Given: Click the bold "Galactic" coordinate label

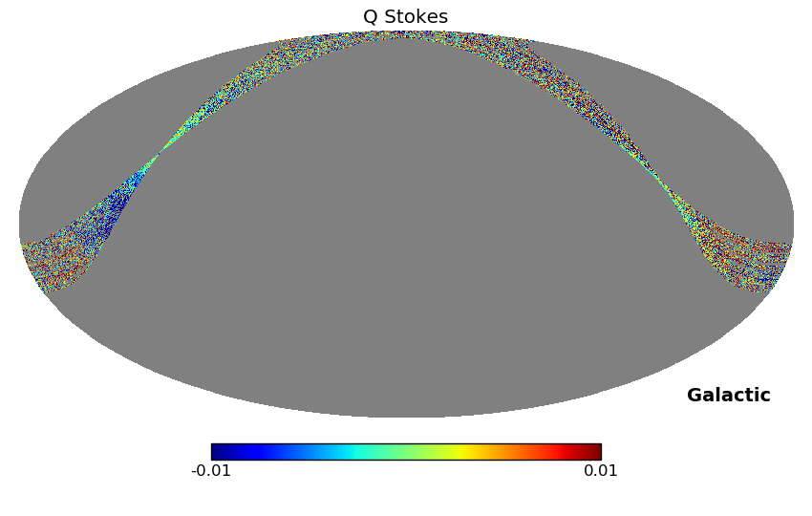Looking at the screenshot, I should 728,396.
